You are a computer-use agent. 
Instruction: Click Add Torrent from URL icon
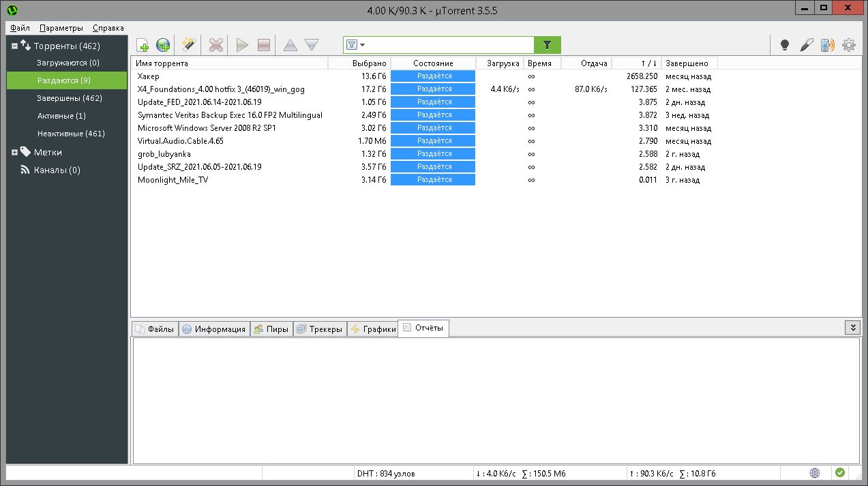[x=163, y=45]
